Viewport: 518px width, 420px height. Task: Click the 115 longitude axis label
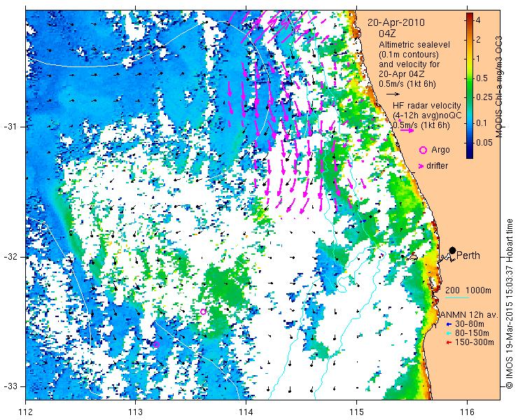click(356, 412)
